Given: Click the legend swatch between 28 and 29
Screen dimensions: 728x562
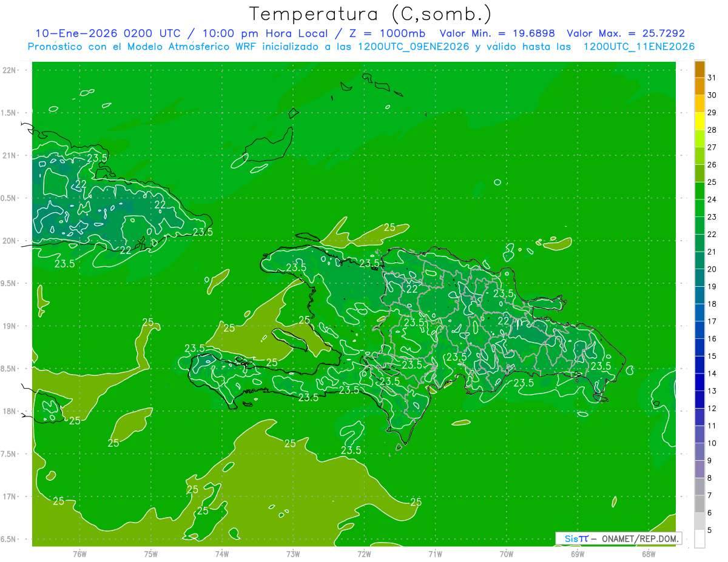Looking at the screenshot, I should (x=699, y=121).
